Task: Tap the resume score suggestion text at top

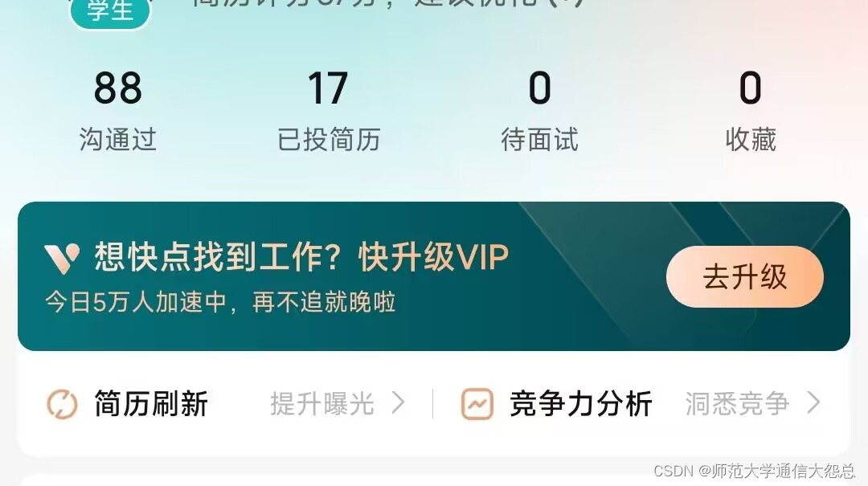Action: tap(387, 4)
